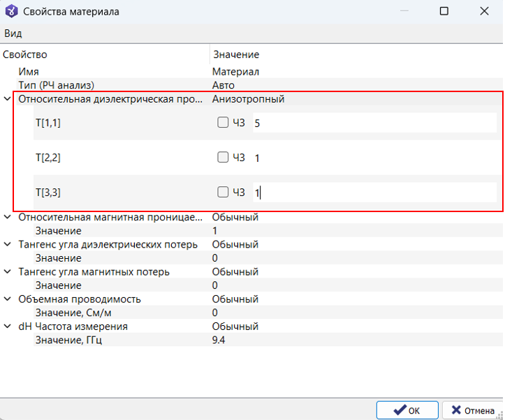The width and height of the screenshot is (505, 420).
Task: Close the Свойства материала dialog
Action: click(484, 11)
